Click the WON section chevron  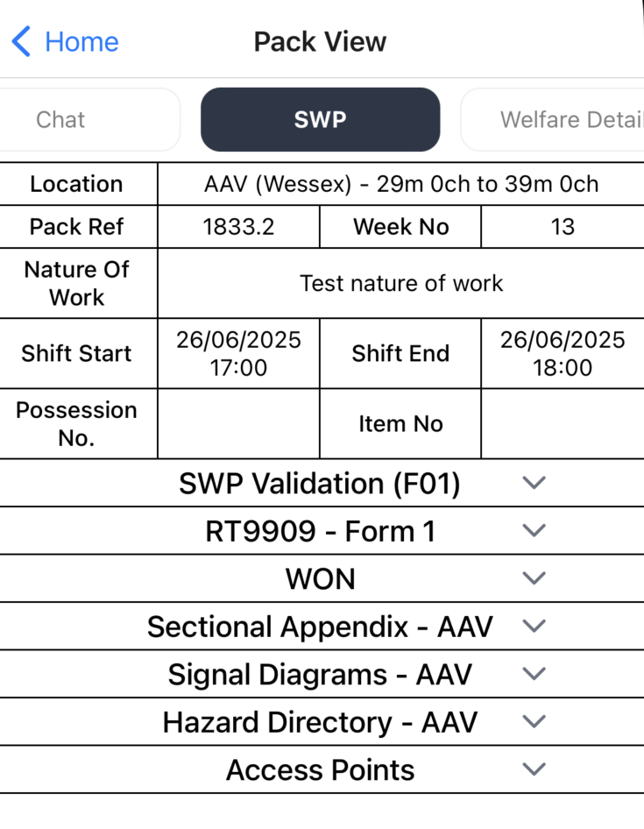[534, 578]
